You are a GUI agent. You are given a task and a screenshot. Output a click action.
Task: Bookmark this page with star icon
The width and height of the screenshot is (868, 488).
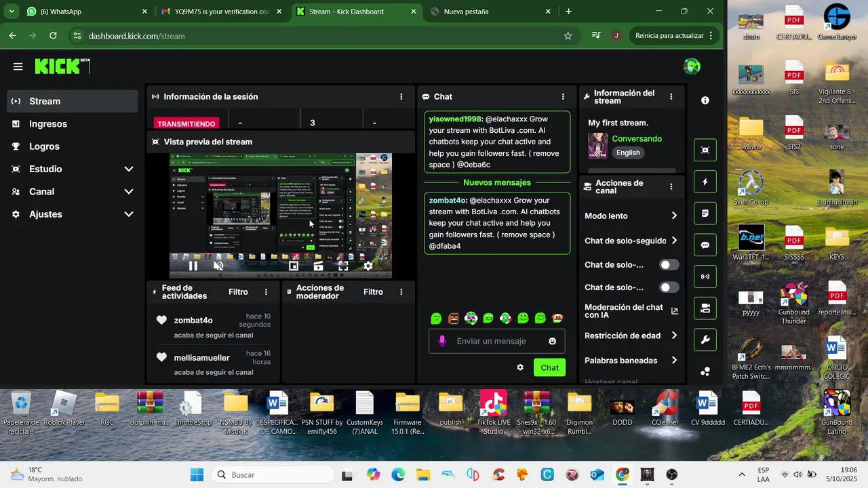(568, 36)
